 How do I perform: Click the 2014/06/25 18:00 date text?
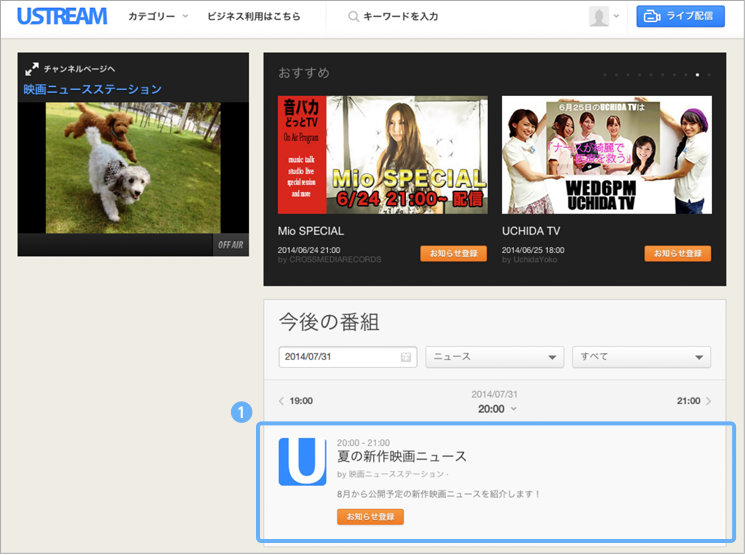click(533, 250)
